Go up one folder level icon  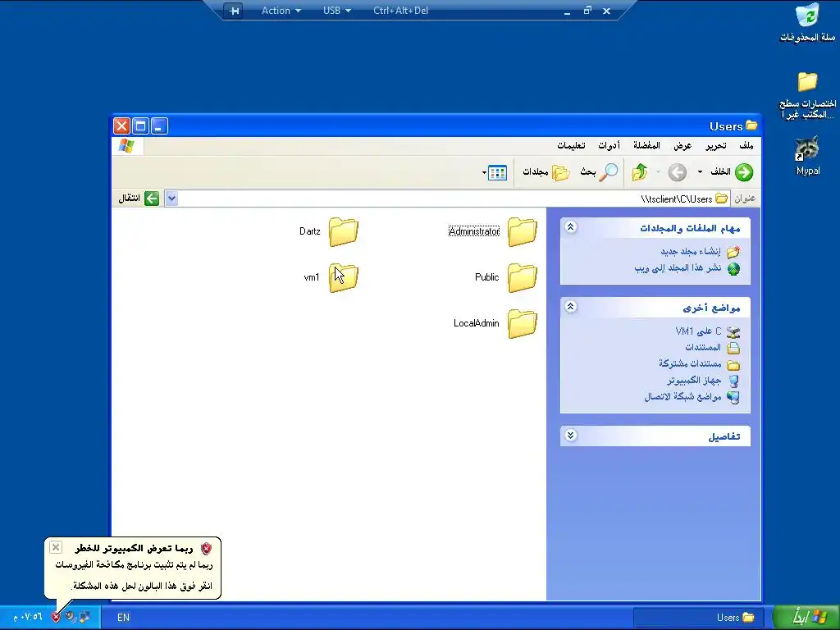point(640,172)
